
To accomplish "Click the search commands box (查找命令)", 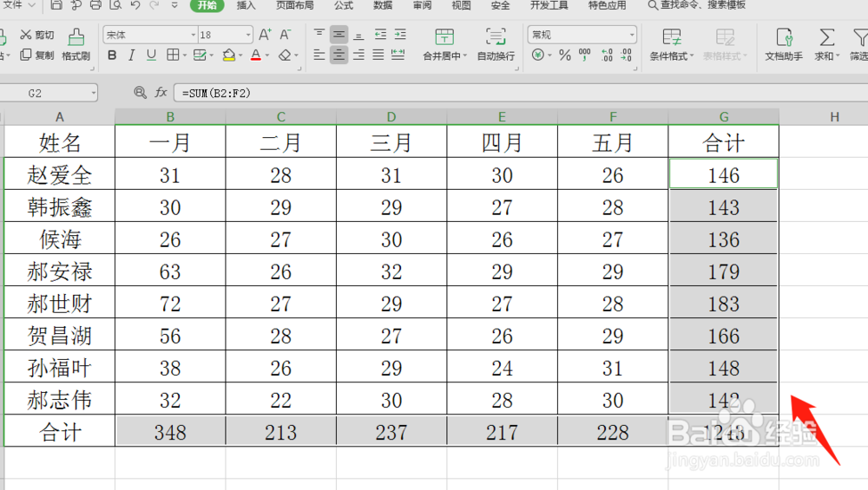I will tap(696, 5).
